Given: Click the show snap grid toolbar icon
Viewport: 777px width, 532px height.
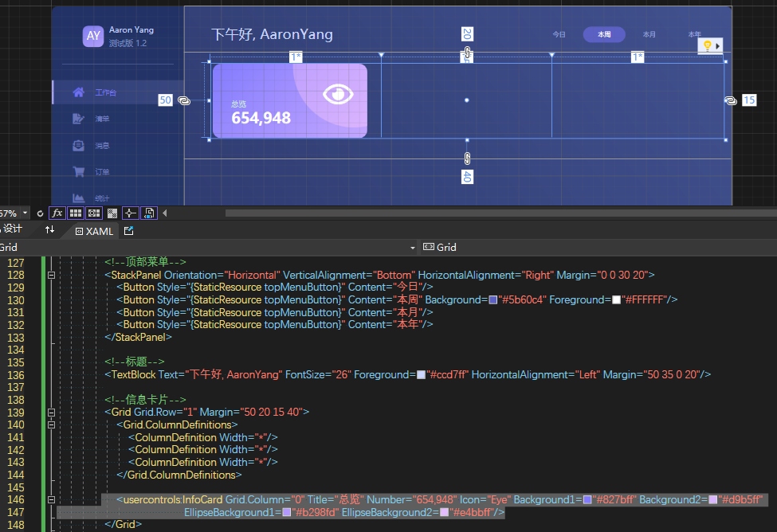Looking at the screenshot, I should (75, 213).
